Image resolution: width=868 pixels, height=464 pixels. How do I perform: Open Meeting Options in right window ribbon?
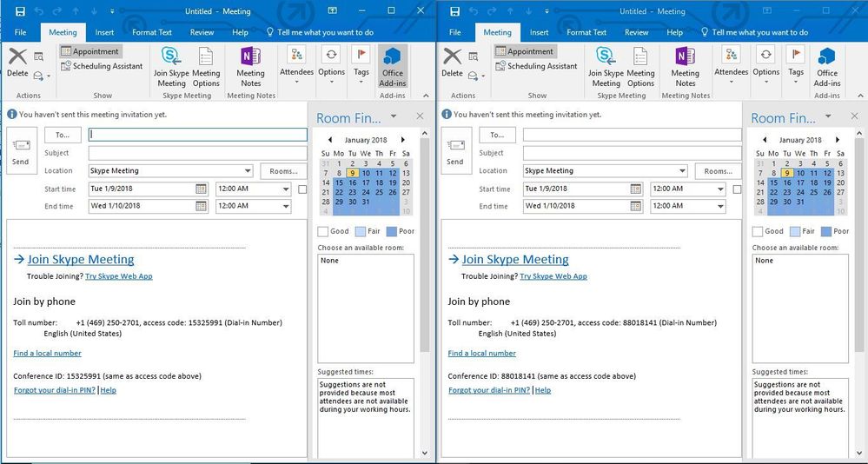(x=640, y=66)
